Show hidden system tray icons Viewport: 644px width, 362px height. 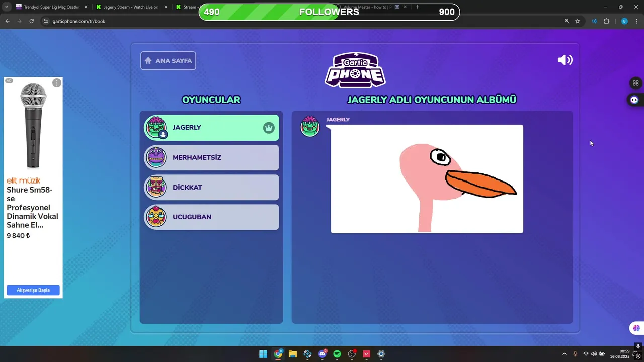(x=564, y=354)
